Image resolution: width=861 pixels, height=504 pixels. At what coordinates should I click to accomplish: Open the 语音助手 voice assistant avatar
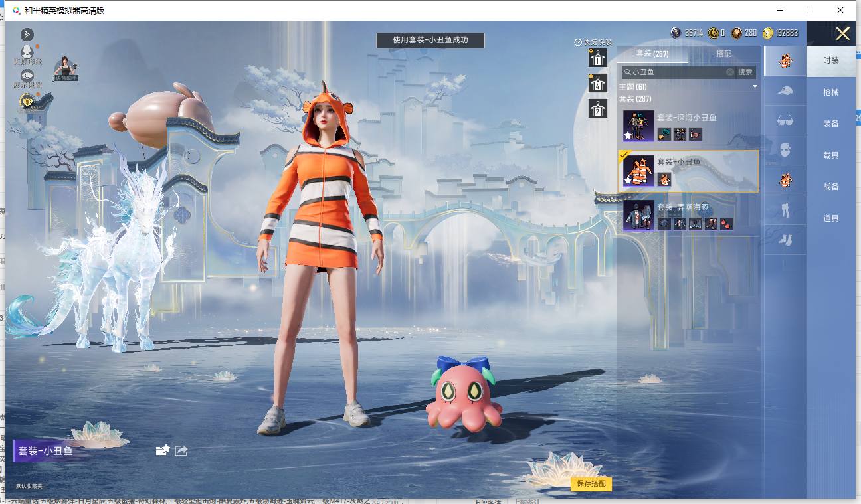(66, 68)
